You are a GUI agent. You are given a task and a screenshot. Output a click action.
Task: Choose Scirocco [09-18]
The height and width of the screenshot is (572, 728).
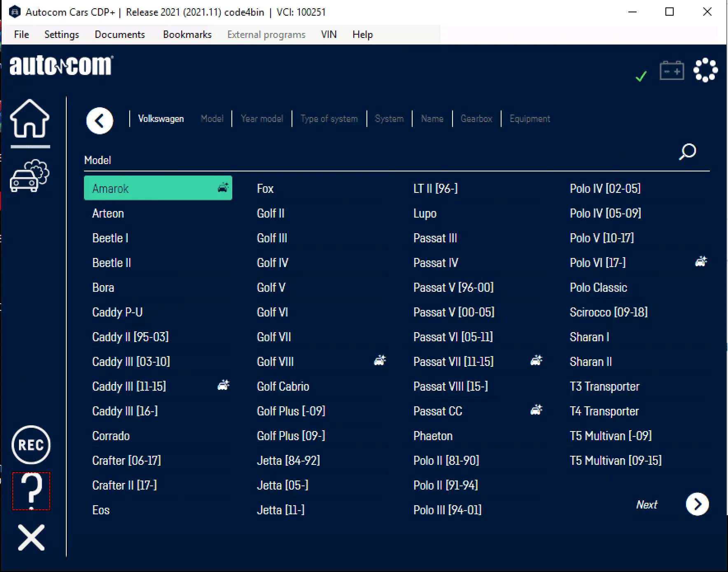pyautogui.click(x=609, y=312)
